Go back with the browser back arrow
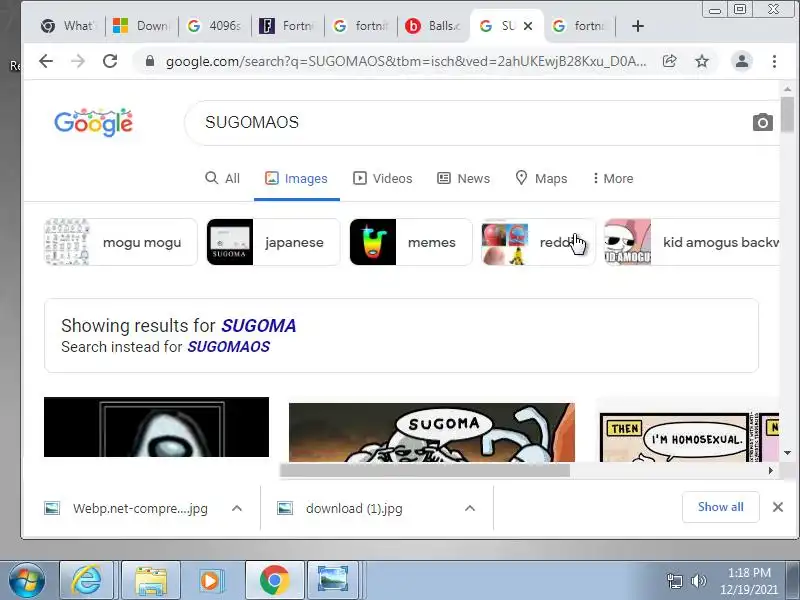Image resolution: width=800 pixels, height=600 pixels. pyautogui.click(x=46, y=61)
